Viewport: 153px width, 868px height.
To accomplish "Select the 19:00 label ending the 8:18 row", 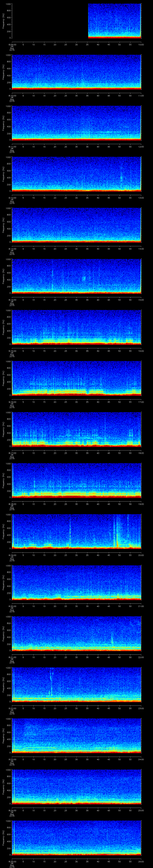I will (x=141, y=504).
